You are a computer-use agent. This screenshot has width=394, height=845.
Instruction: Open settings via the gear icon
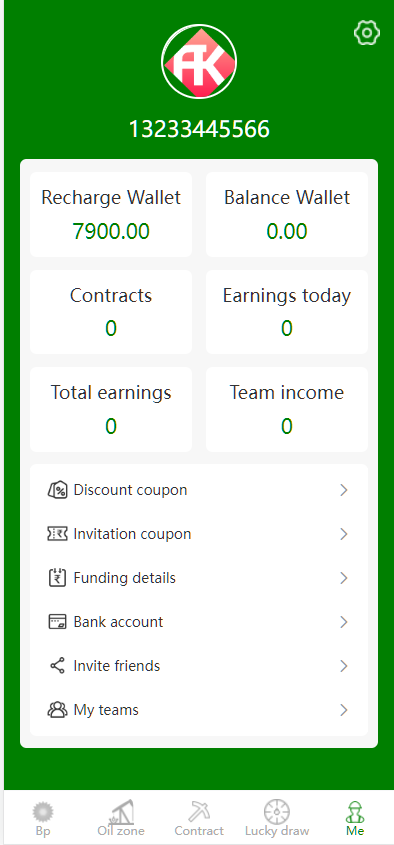tap(367, 33)
